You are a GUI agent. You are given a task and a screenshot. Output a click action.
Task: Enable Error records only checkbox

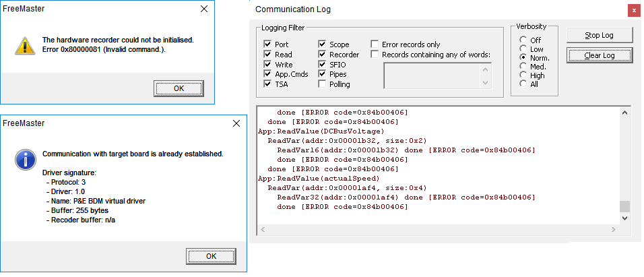click(x=375, y=44)
